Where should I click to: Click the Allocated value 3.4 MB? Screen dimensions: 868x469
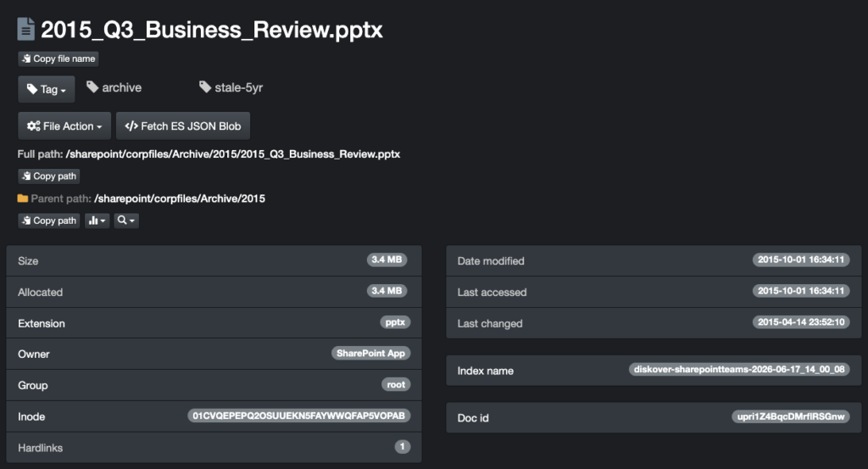387,291
